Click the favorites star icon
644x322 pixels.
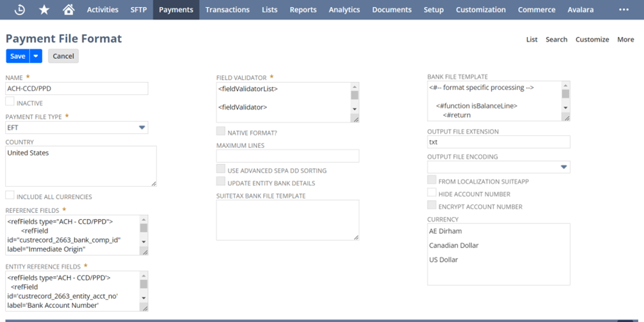point(44,9)
